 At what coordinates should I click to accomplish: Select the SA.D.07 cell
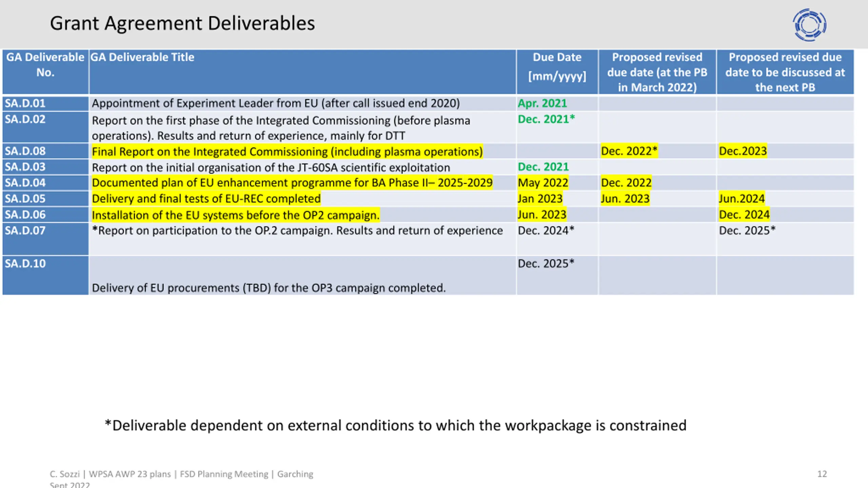tap(45, 239)
